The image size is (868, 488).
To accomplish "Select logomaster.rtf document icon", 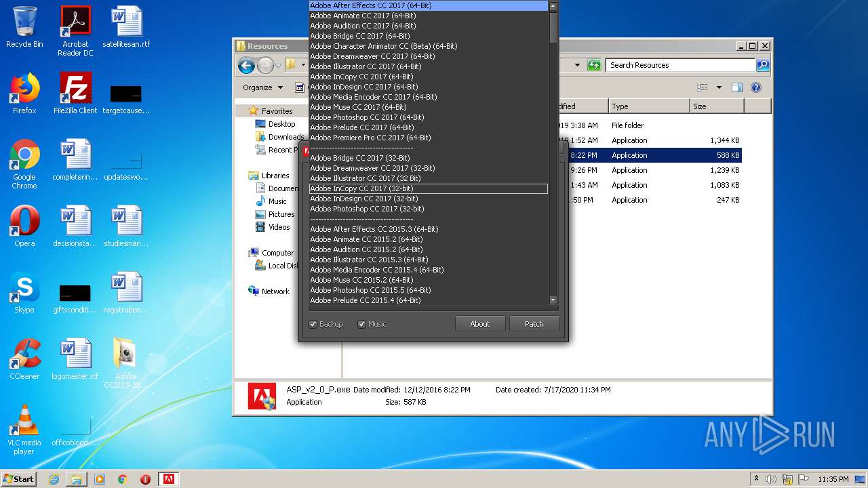I will [75, 359].
